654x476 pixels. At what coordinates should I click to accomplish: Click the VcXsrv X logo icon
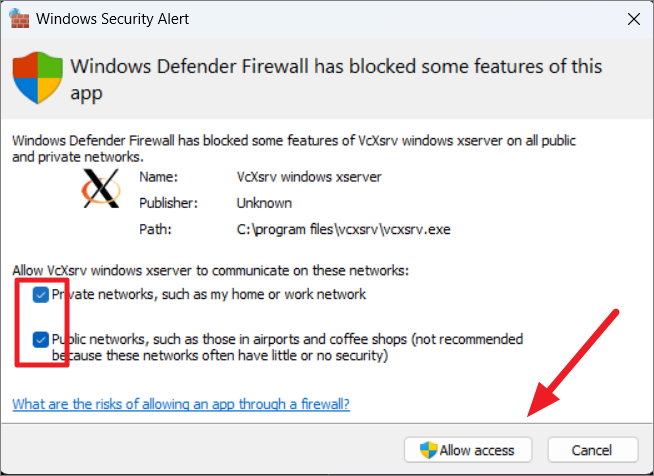coord(101,188)
